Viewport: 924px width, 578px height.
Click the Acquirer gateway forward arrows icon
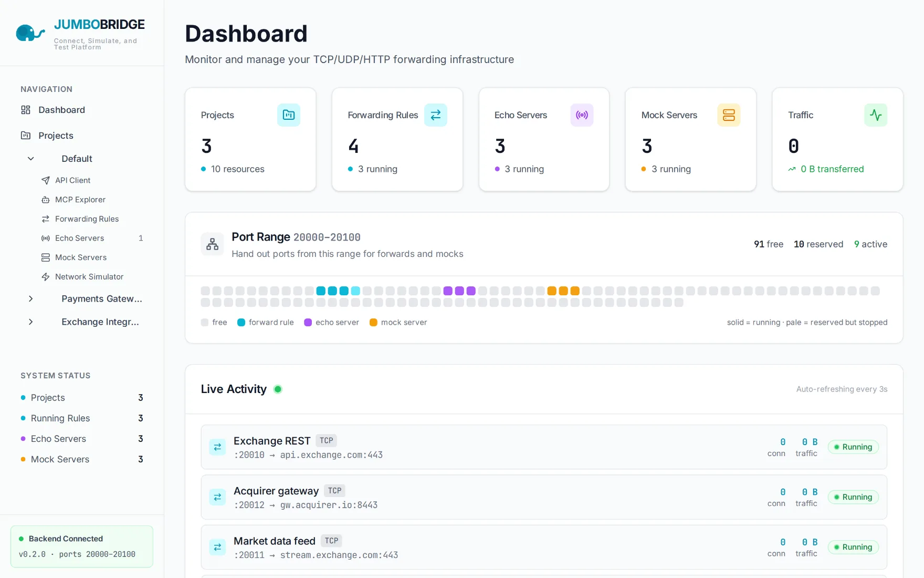coord(217,497)
